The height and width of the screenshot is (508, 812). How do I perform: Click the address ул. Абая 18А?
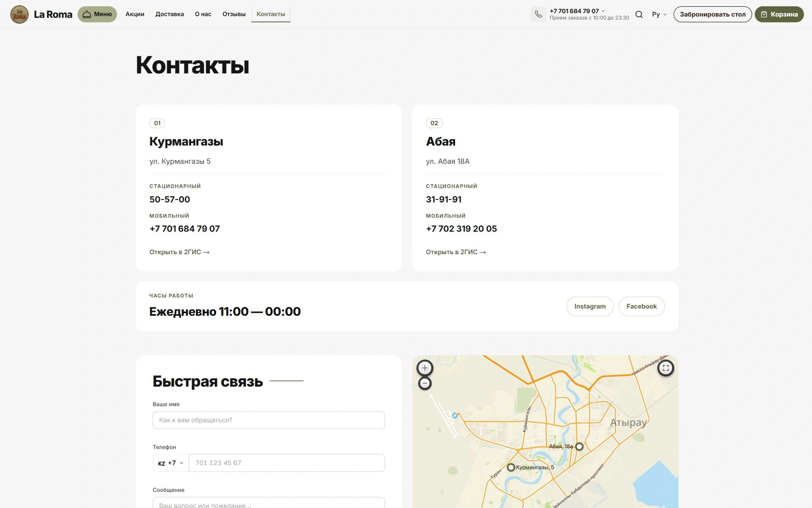pos(448,161)
